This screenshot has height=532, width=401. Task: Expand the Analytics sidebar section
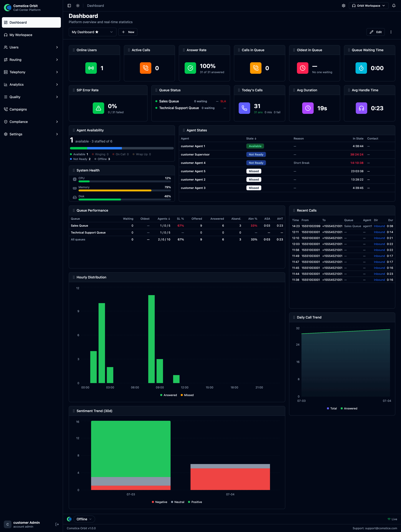[x=31, y=85]
